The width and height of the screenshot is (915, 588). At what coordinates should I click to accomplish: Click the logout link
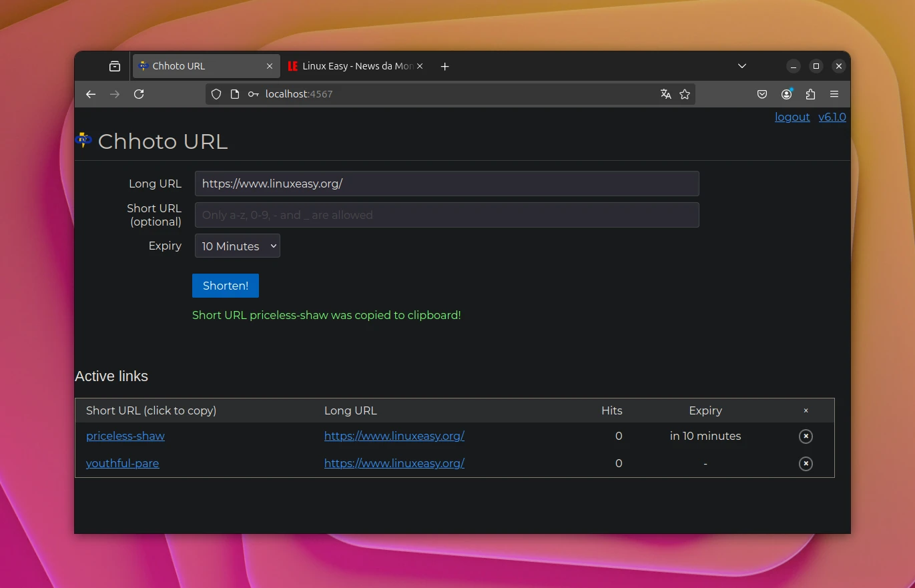[792, 117]
